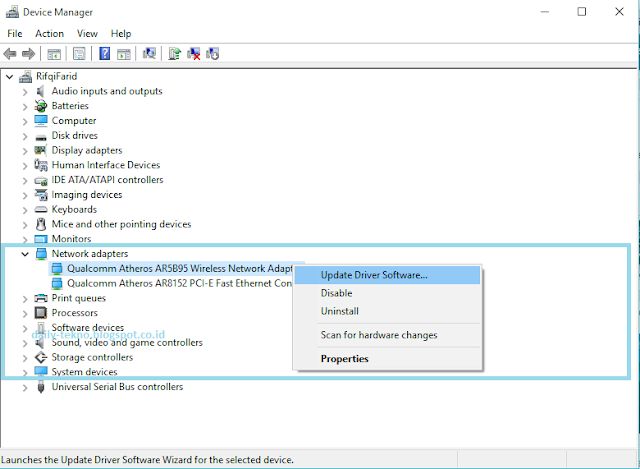
Task: Select Qualcomm Atheros AR5B95 Wireless Network Adapter
Action: 180,269
